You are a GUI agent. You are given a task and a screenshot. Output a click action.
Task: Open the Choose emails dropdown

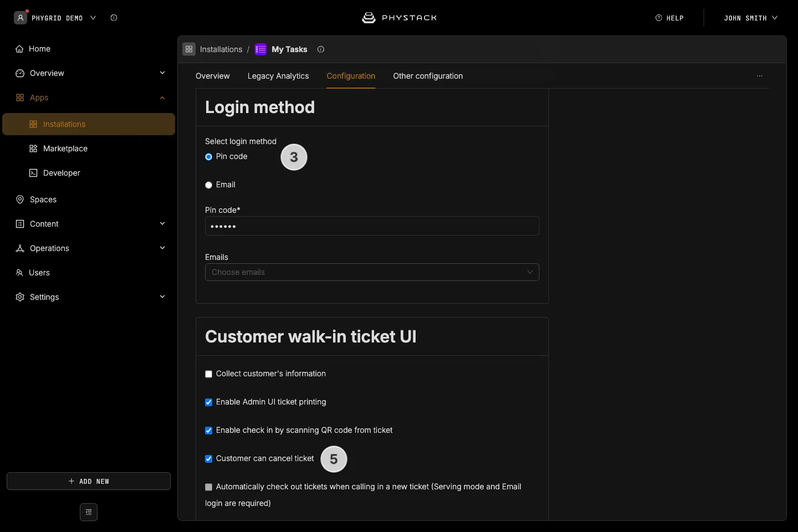pos(372,272)
